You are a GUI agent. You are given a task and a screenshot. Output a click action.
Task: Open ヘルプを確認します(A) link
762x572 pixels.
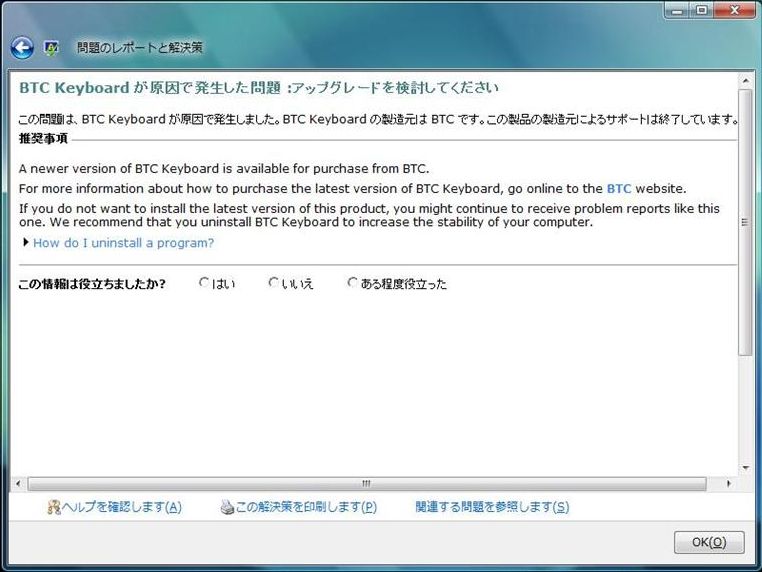tap(122, 507)
